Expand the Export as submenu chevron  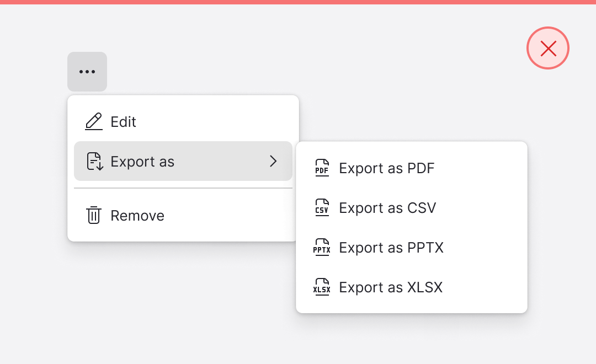click(x=273, y=161)
